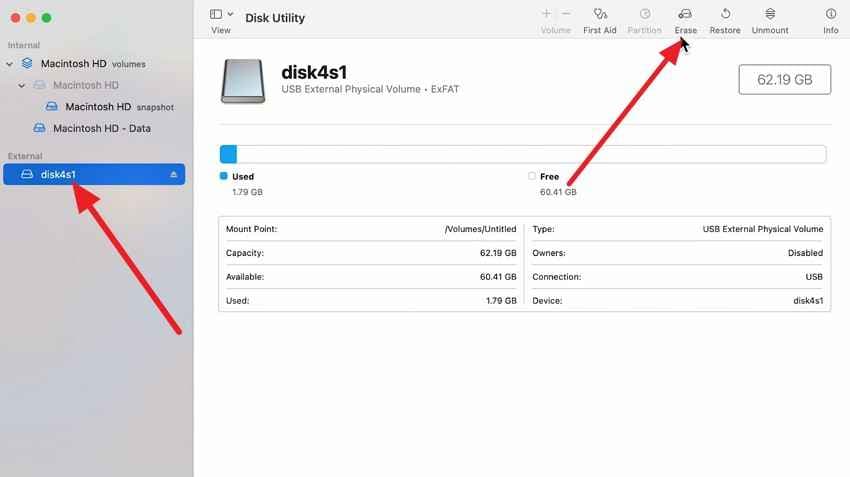Screen dimensions: 850x477
Task: Eject disk4s1 using the sidebar eject icon
Action: click(173, 175)
